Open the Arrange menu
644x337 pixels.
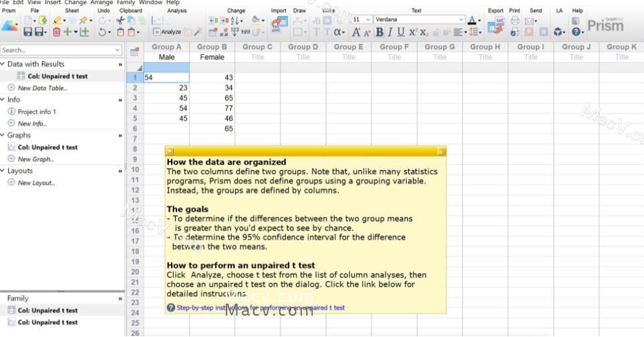pyautogui.click(x=102, y=3)
